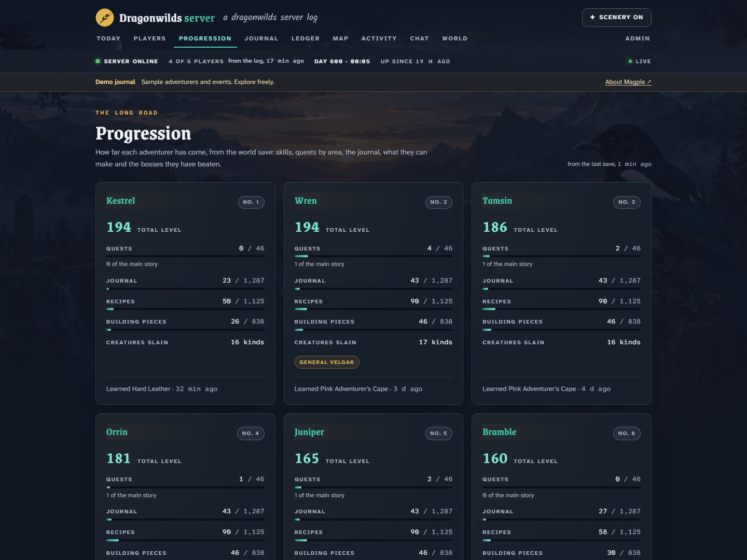Click Kestrel's recipes progress bar
Image resolution: width=747 pixels, height=560 pixels.
[185, 309]
